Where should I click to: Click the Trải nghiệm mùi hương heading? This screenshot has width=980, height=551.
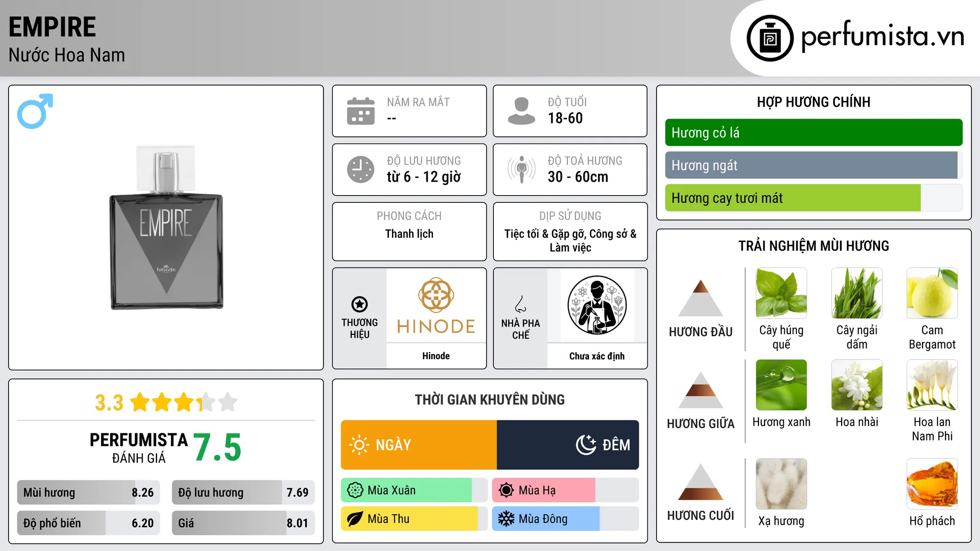813,246
